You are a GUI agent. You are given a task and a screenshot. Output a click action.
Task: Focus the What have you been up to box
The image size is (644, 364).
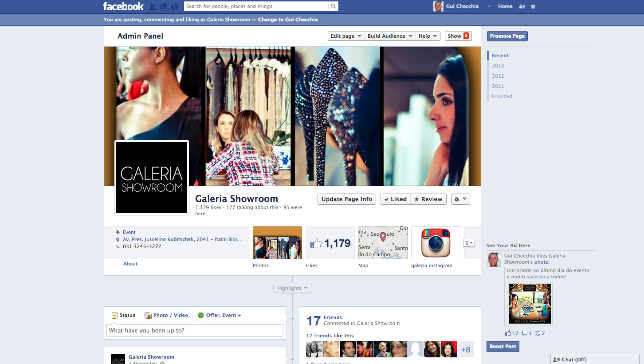[x=195, y=330]
